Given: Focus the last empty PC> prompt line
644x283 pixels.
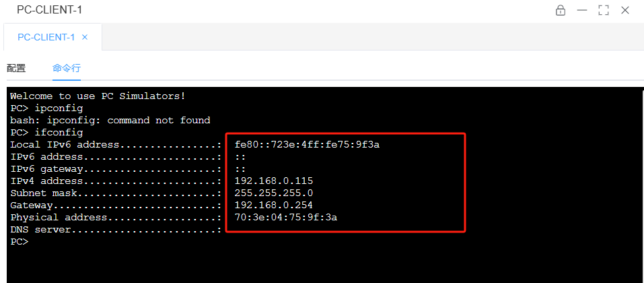Looking at the screenshot, I should click(x=20, y=241).
